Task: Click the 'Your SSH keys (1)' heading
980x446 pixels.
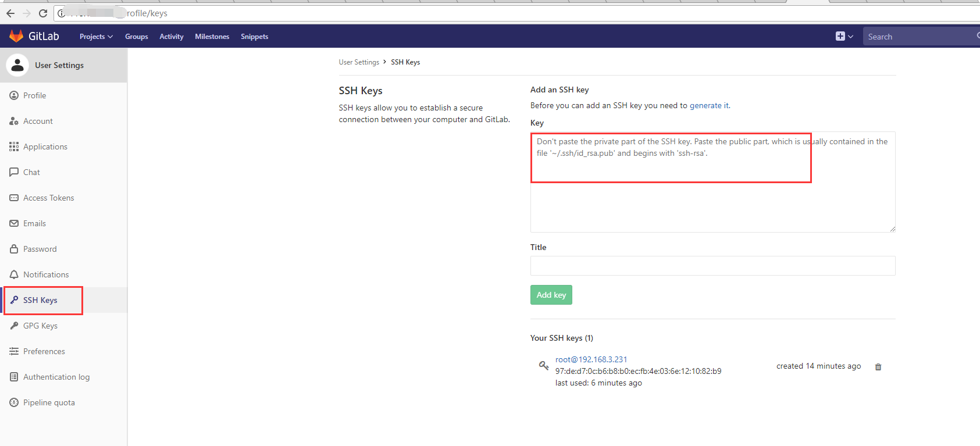Action: [562, 338]
